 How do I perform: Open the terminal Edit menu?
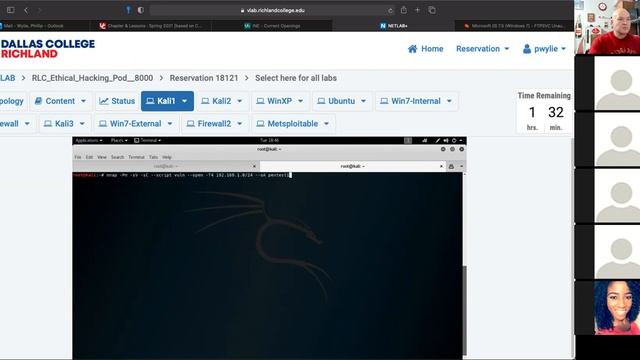tap(89, 157)
